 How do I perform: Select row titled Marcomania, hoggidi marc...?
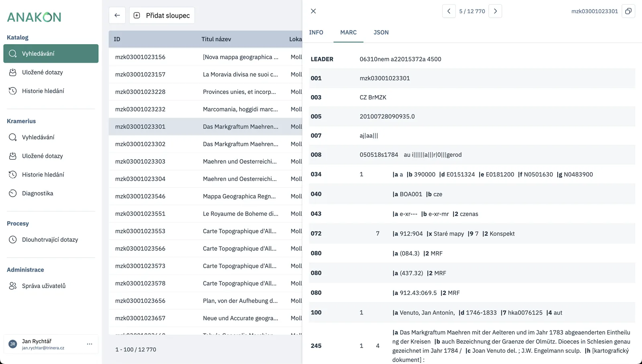click(x=205, y=109)
